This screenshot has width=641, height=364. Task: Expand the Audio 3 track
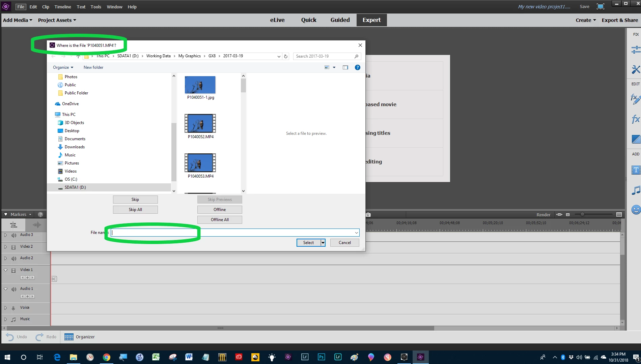[x=5, y=235]
